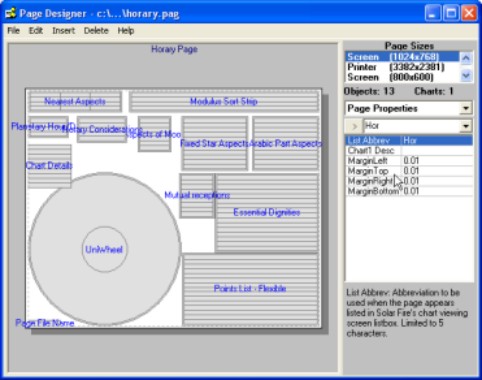Open the Delete menu

96,31
